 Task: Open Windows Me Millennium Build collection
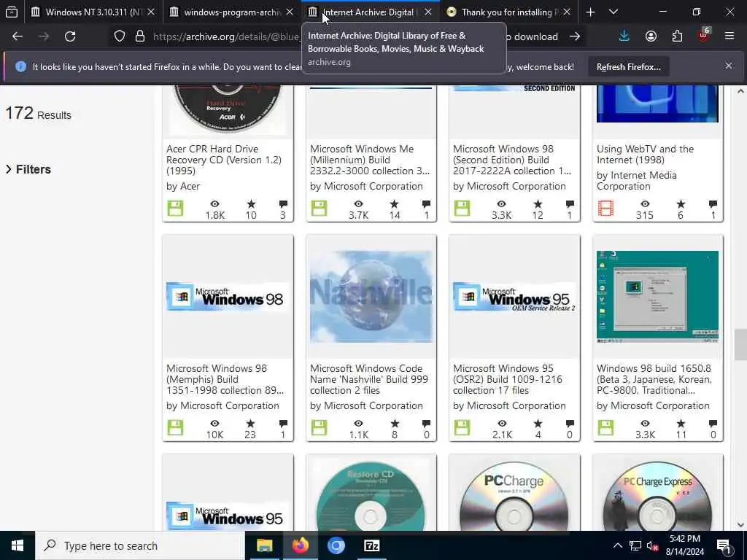point(370,160)
